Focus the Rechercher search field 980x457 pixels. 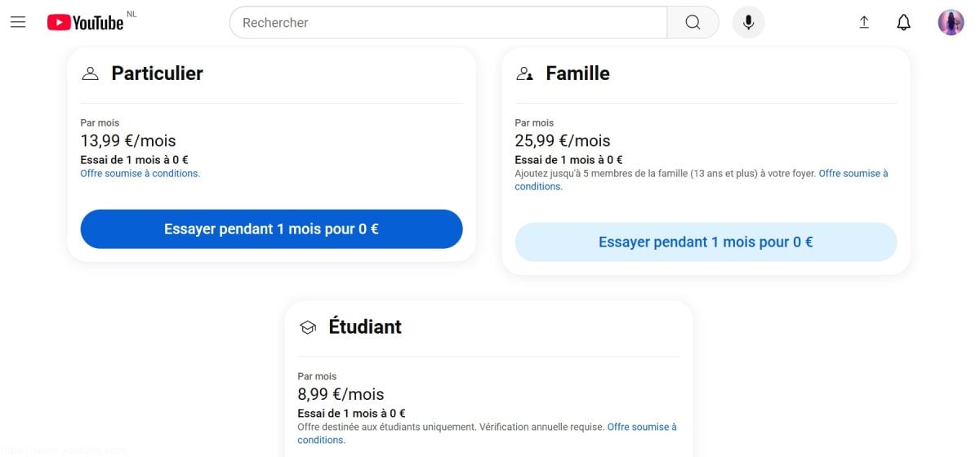pyautogui.click(x=449, y=23)
